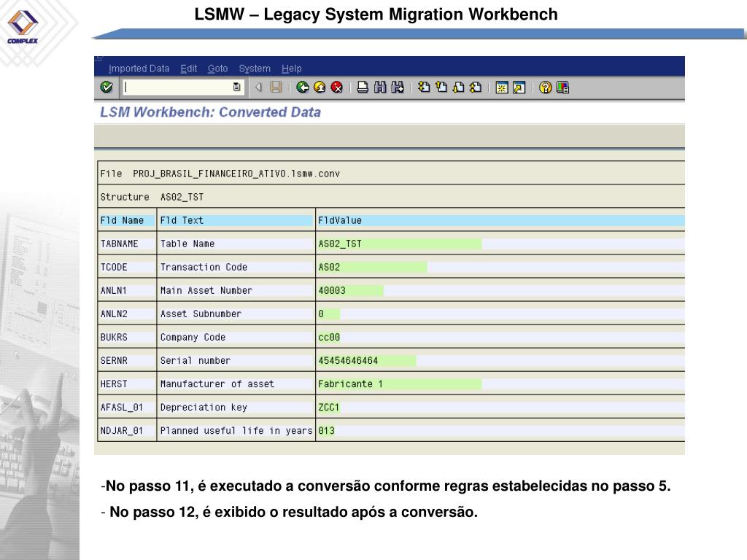Viewport: 747px width, 560px height.
Task: Click the yellow Help question-mark icon
Action: (546, 87)
